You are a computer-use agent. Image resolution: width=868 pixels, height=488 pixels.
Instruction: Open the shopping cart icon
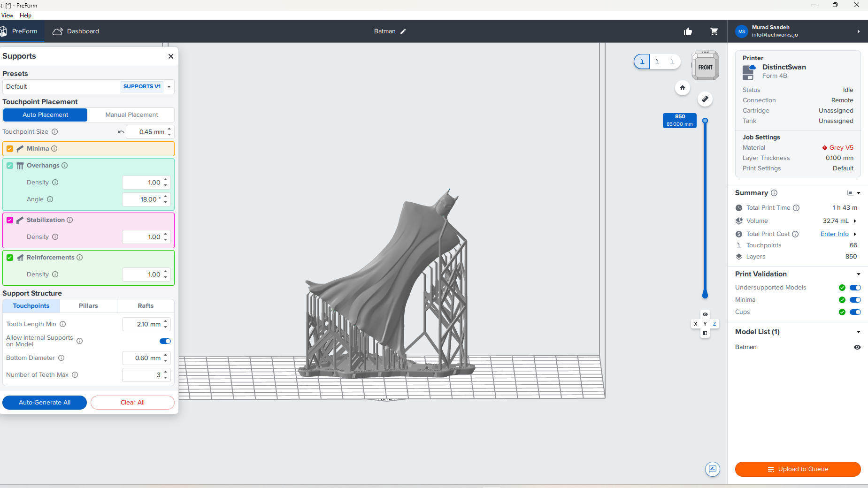[714, 31]
